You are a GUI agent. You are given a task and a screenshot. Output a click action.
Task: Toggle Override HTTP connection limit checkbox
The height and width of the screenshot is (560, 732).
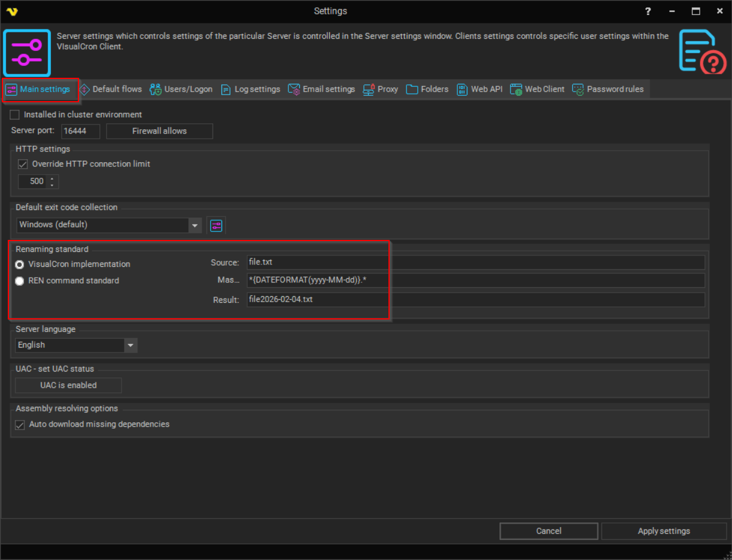pos(23,164)
